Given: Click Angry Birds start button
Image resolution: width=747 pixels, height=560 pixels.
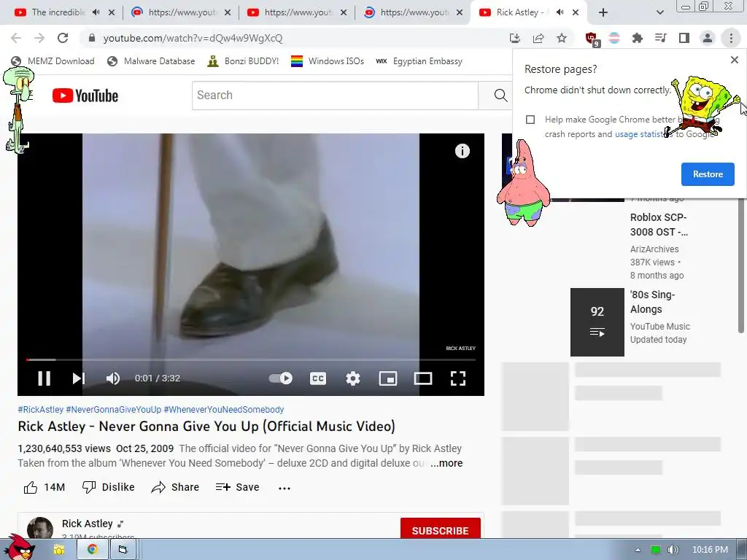Looking at the screenshot, I should [19, 547].
